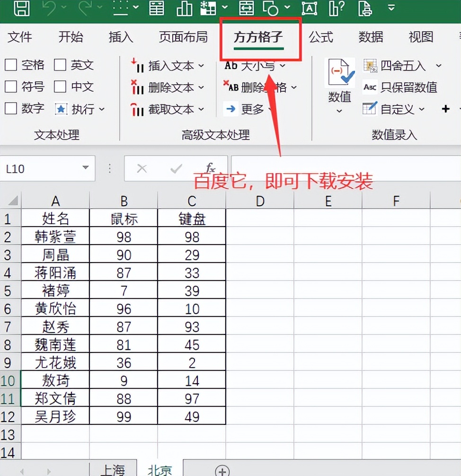The image size is (461, 476).
Task: Click the Redo arrow icon
Action: point(85,8)
